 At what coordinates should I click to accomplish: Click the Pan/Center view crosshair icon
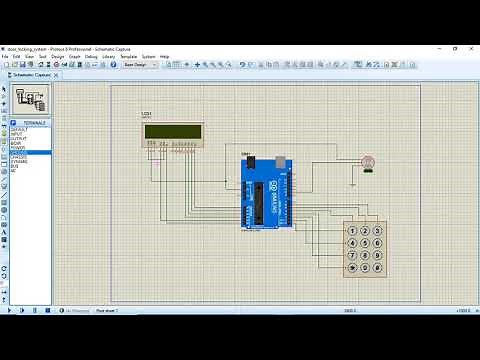[197, 65]
